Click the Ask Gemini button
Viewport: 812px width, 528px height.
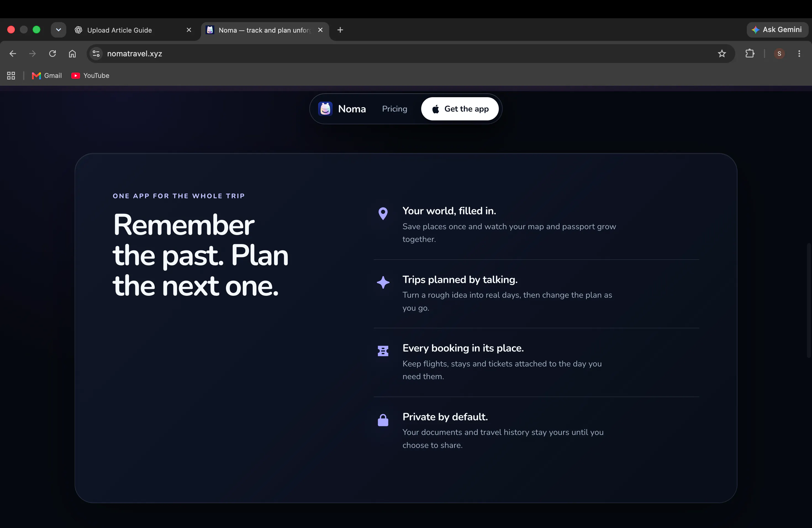click(x=777, y=30)
